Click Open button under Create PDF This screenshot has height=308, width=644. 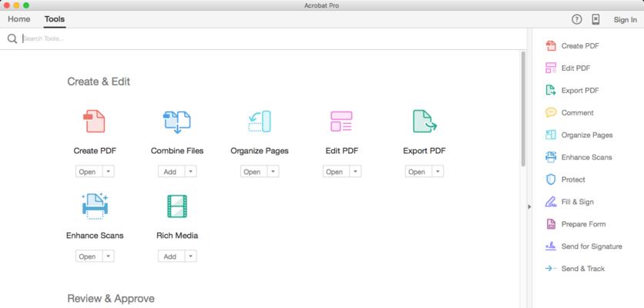(89, 172)
